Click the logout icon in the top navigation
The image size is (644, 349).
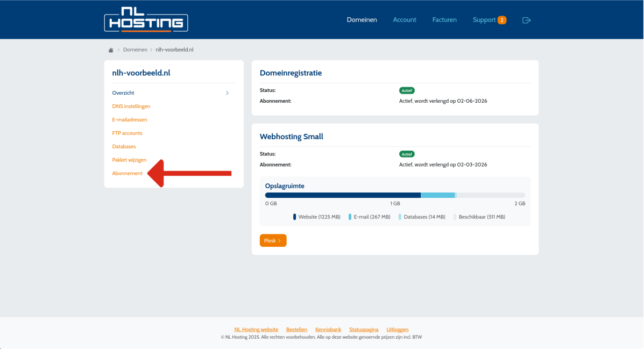(526, 20)
